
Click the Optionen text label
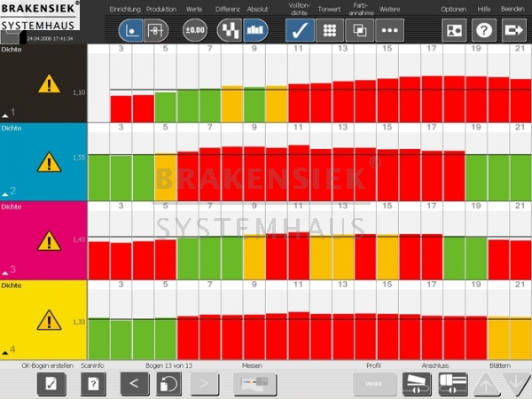coord(454,9)
